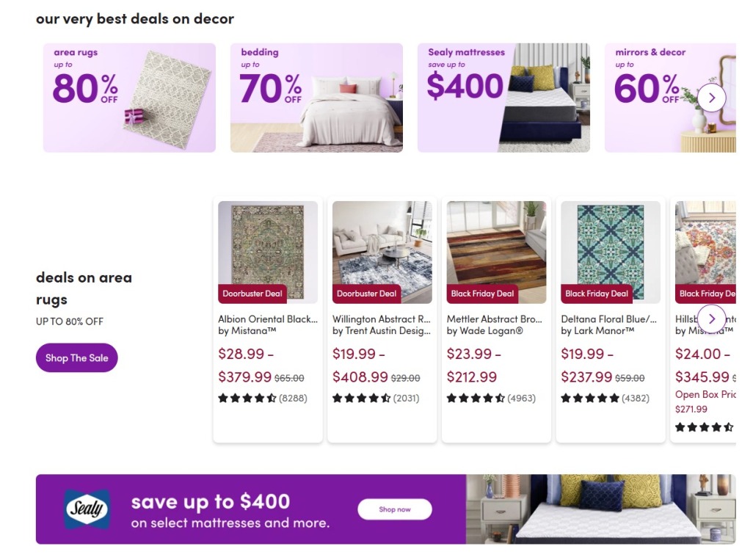
Task: Advance the decor deals carousel with the right arrow
Action: [710, 97]
